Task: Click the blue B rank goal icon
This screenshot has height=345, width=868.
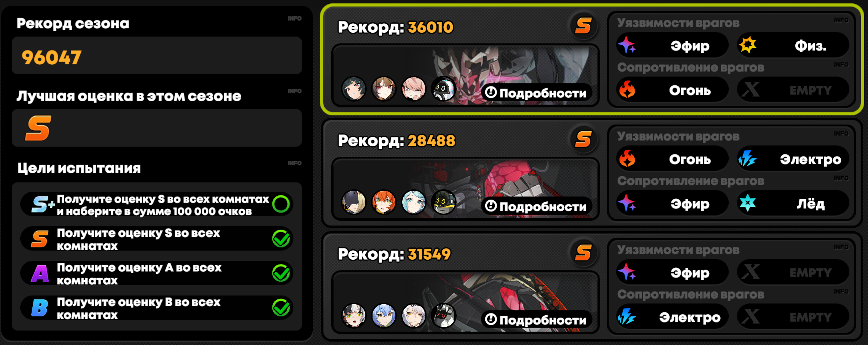Action: click(40, 308)
